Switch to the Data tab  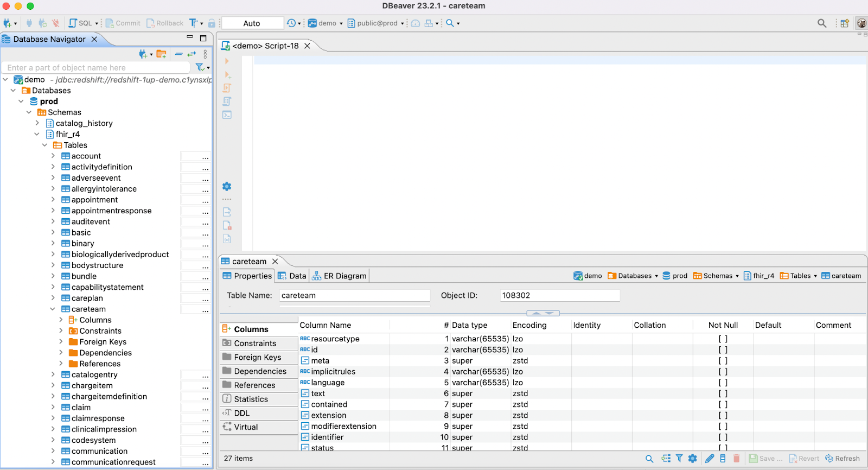click(292, 276)
